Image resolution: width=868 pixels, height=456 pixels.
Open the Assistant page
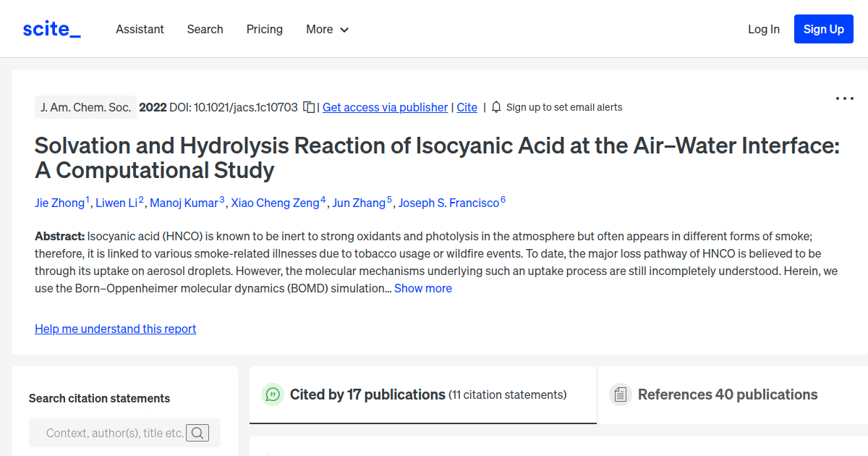point(140,29)
